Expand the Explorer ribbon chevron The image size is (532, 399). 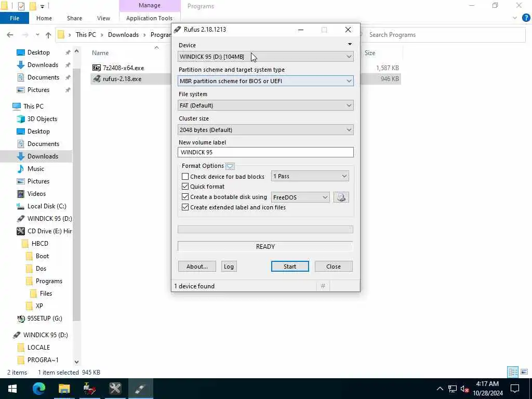pos(515,18)
